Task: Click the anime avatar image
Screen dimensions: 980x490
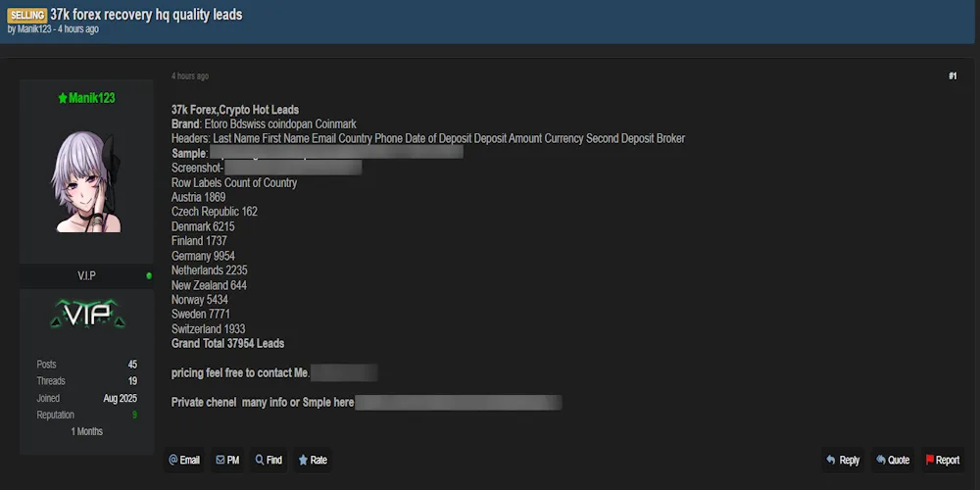Action: click(x=85, y=181)
